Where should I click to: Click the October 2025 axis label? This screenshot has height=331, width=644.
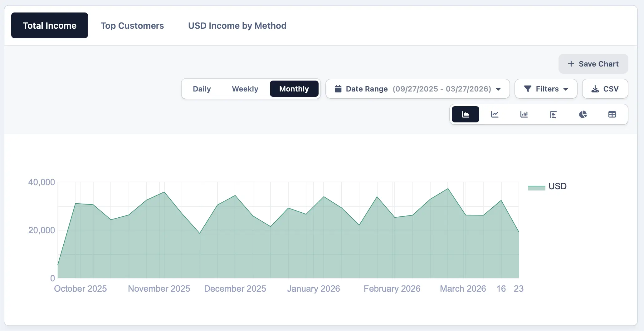[x=80, y=289]
